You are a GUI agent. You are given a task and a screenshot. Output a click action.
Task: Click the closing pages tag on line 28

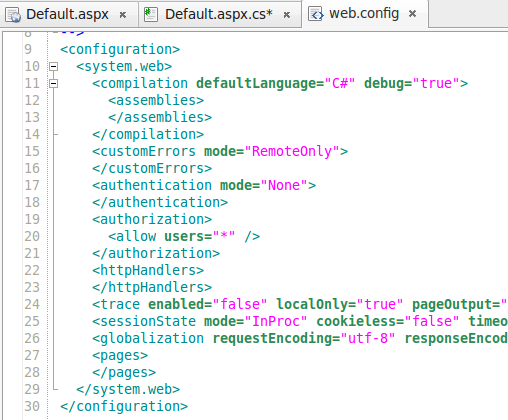124,372
